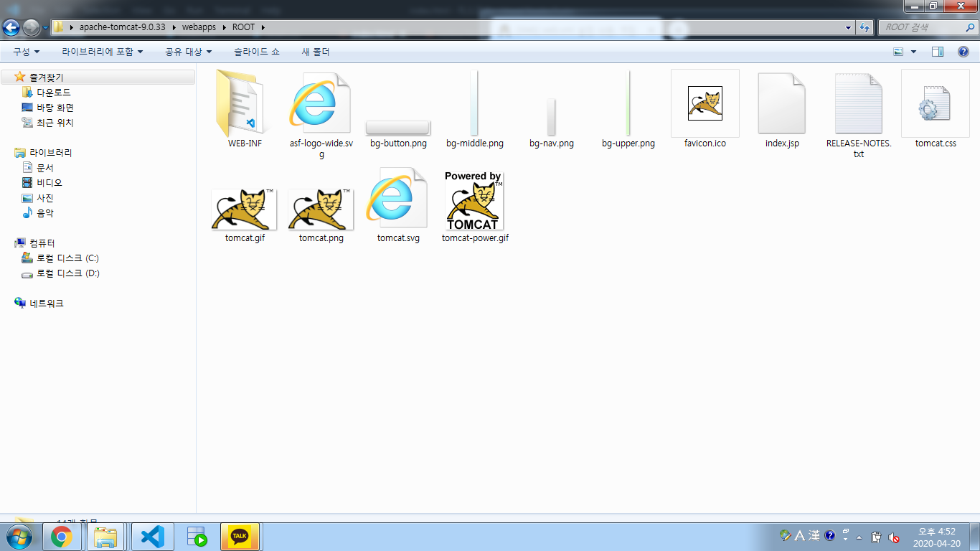980x551 pixels.
Task: Create a new folder with 새 폴더
Action: [x=315, y=52]
